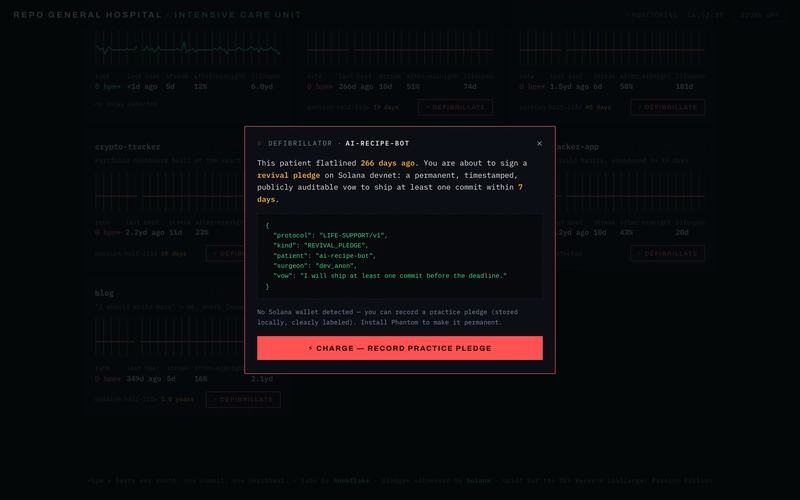
Task: Click the "kind": "REVIVAL_PLEDGE" line
Action: coord(320,245)
